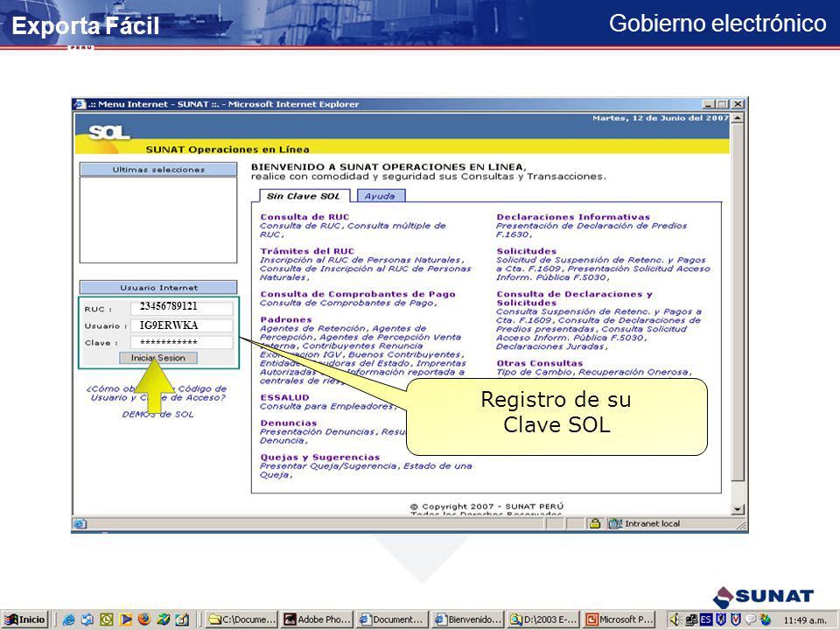Viewport: 840px width, 630px height.
Task: Click the speech bubble messenger tray icon
Action: [x=751, y=619]
